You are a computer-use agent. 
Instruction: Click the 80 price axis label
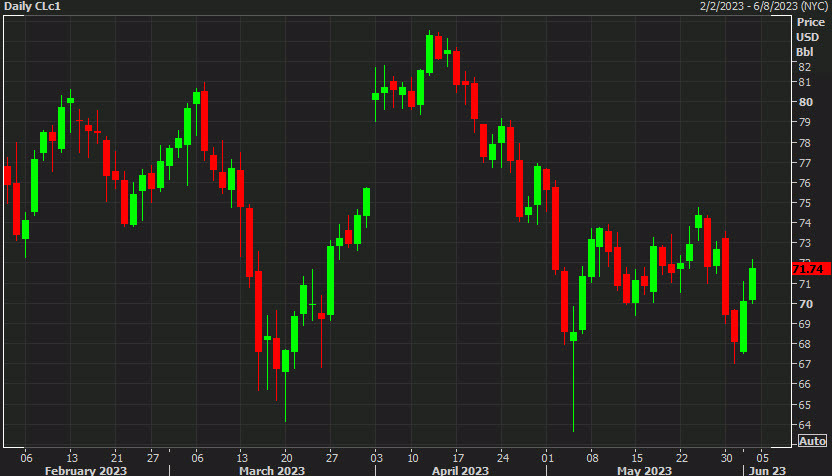pos(805,102)
